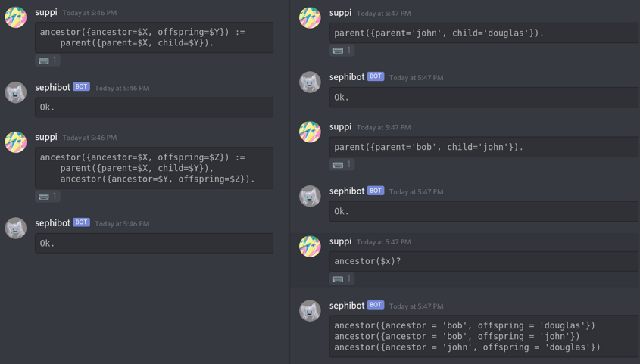Click suppi's avatar on the first ancestor rule message
The width and height of the screenshot is (640, 364).
point(15,17)
